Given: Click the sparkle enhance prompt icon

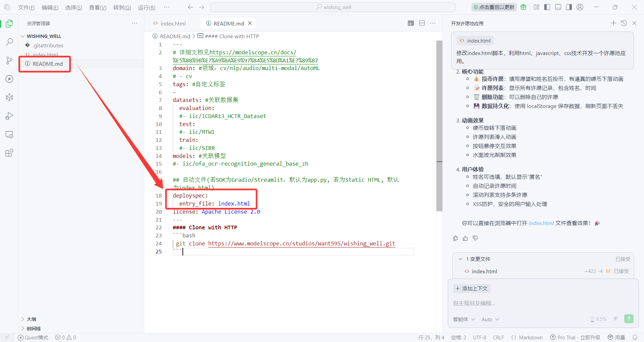Looking at the screenshot, I should point(615,319).
